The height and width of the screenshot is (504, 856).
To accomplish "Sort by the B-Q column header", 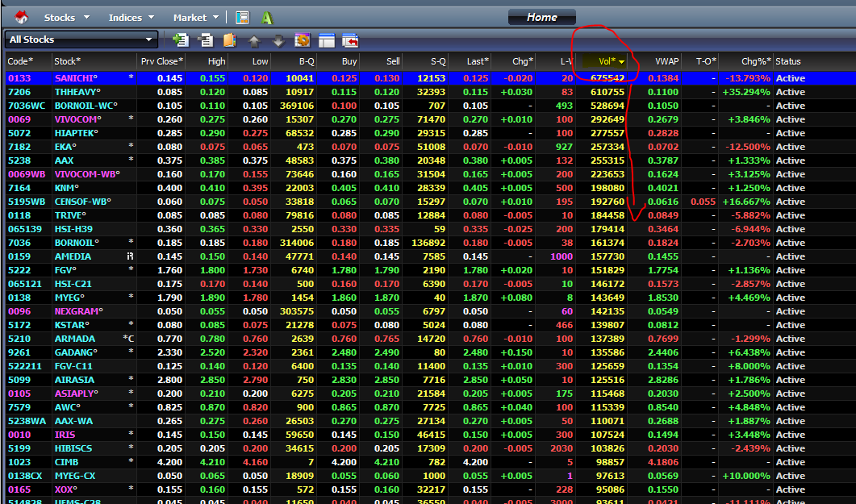I will click(307, 61).
